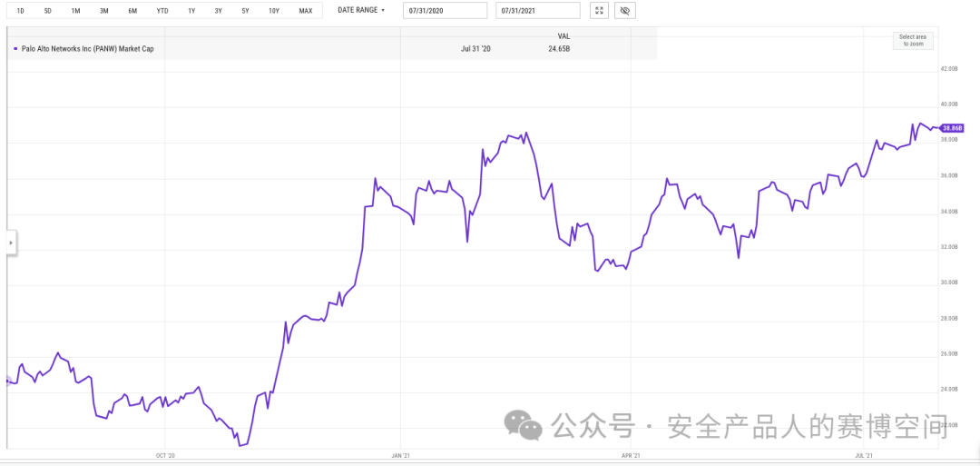The width and height of the screenshot is (980, 466).
Task: Click the OCT '20 axis label
Action: click(x=164, y=455)
